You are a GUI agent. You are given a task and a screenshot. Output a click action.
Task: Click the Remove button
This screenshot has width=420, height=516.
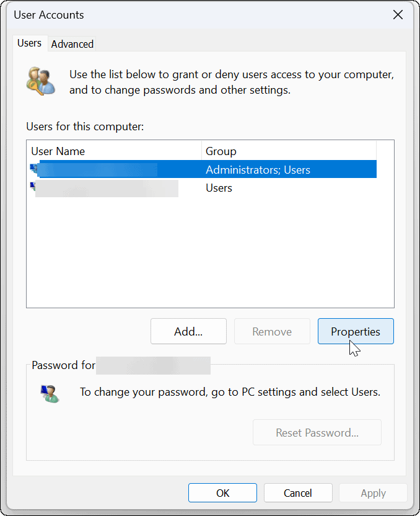point(272,331)
